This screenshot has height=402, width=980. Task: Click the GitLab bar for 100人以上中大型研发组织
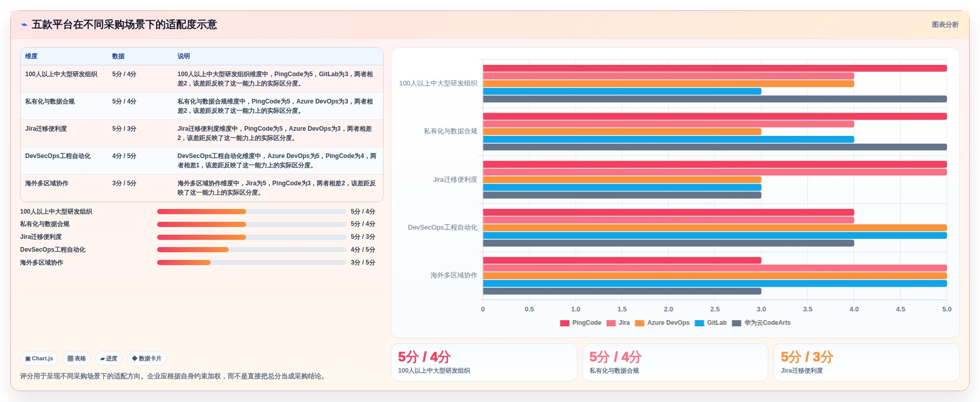tap(622, 92)
